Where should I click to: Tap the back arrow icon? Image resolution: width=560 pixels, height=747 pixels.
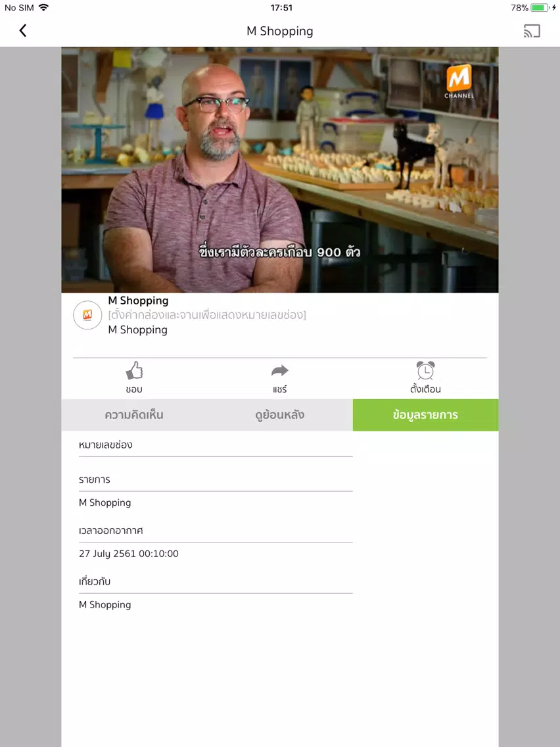pos(22,31)
